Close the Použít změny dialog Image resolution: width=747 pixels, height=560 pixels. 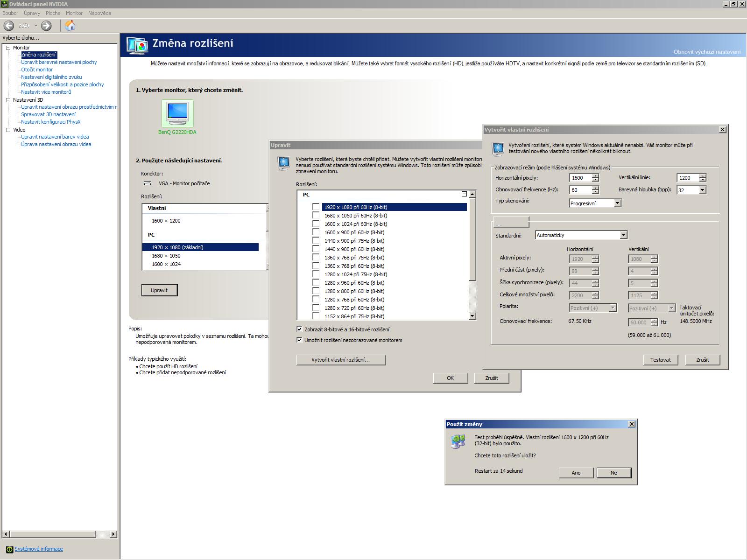(632, 424)
